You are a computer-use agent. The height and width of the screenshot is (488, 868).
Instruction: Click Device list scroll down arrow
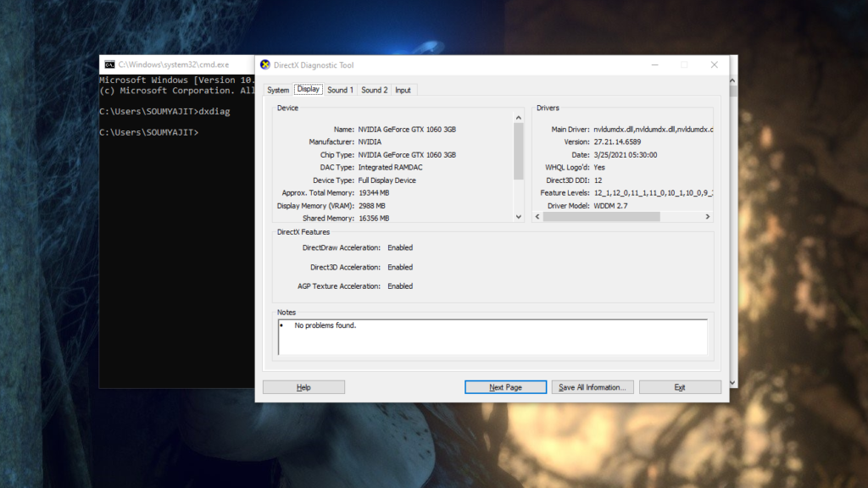(x=519, y=217)
